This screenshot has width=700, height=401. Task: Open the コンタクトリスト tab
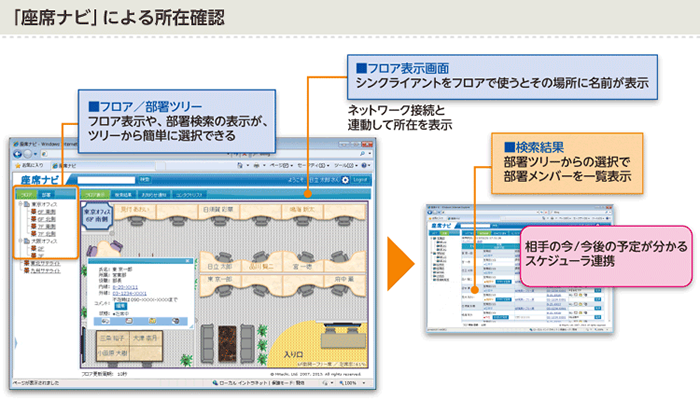(x=189, y=195)
